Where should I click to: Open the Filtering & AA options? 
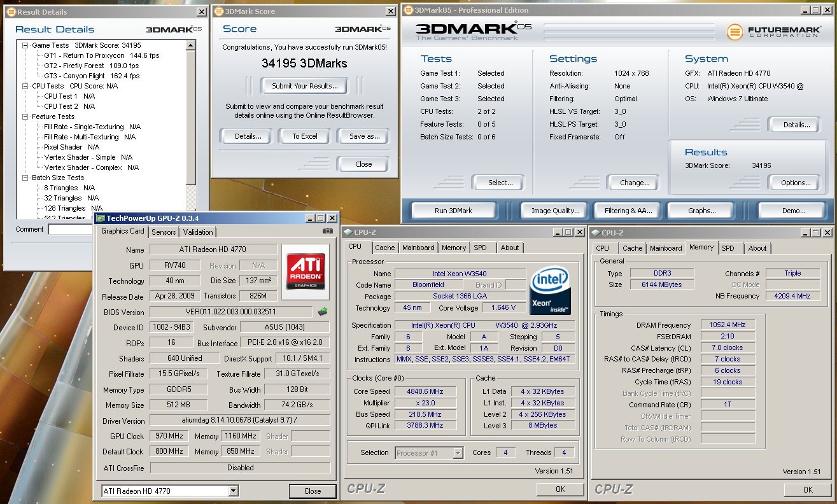click(x=628, y=211)
